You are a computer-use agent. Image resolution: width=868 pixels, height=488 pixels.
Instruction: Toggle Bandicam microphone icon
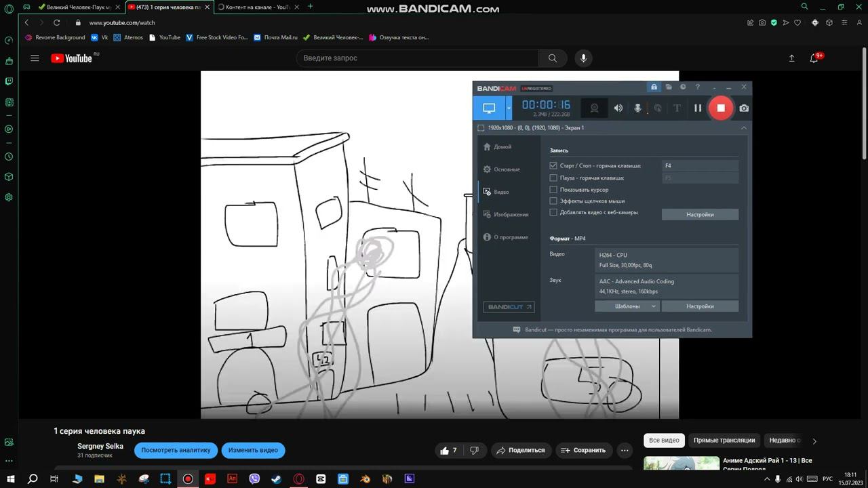tap(637, 108)
